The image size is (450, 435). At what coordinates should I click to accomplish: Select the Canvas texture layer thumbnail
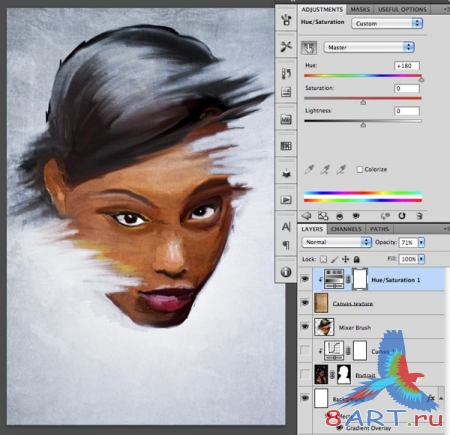click(x=321, y=303)
